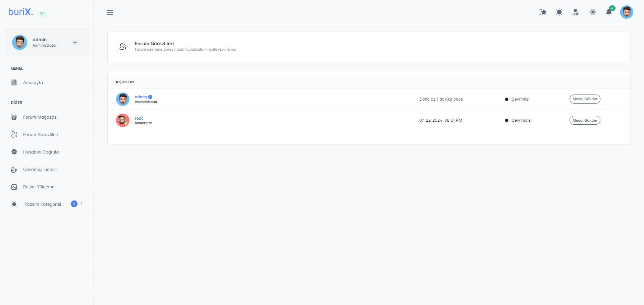The image size is (644, 305).
Task: Click the Forum Görevlileri sidebar icon
Action: click(14, 135)
